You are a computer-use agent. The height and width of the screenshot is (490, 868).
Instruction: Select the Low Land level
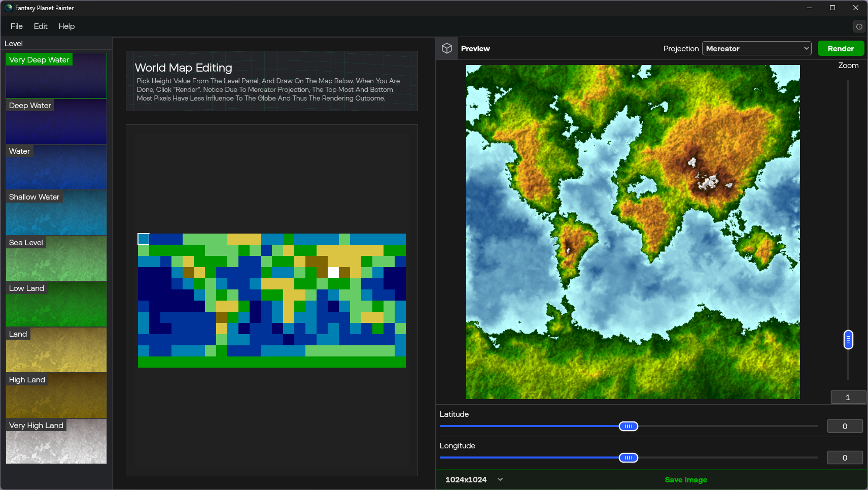[x=56, y=305]
